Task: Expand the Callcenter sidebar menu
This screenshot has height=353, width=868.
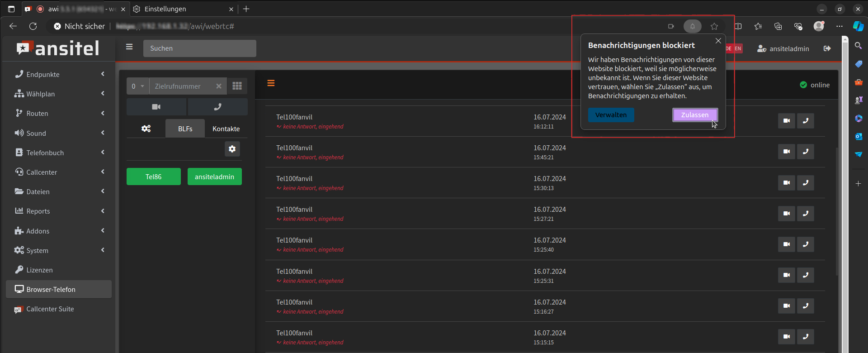Action: point(59,172)
